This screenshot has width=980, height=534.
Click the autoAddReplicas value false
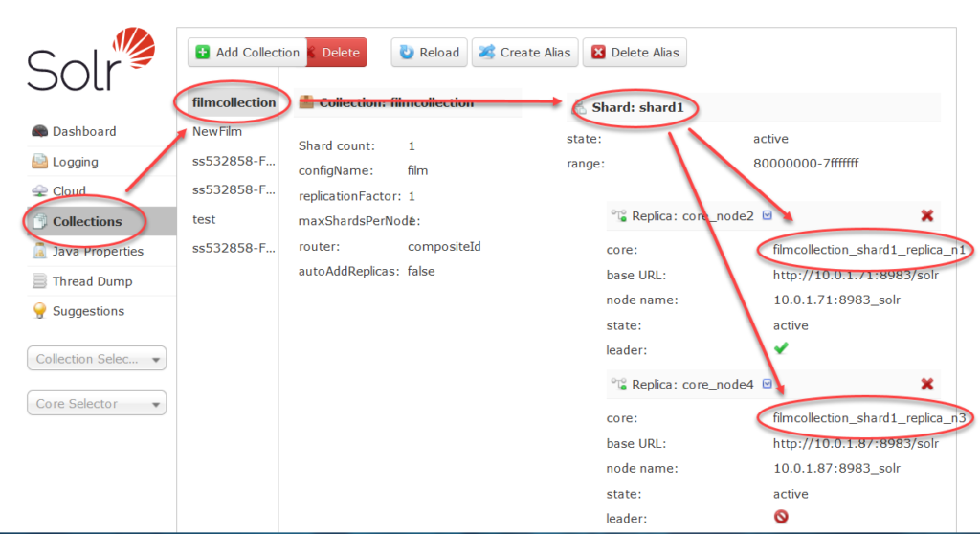tap(421, 272)
